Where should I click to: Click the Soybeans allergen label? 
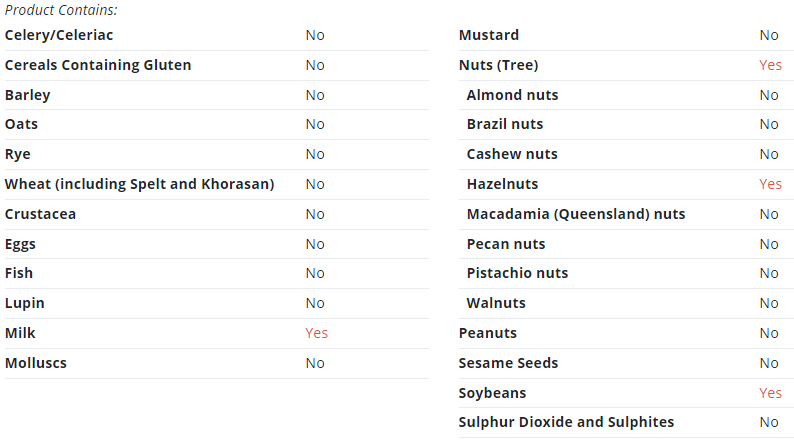click(x=492, y=393)
